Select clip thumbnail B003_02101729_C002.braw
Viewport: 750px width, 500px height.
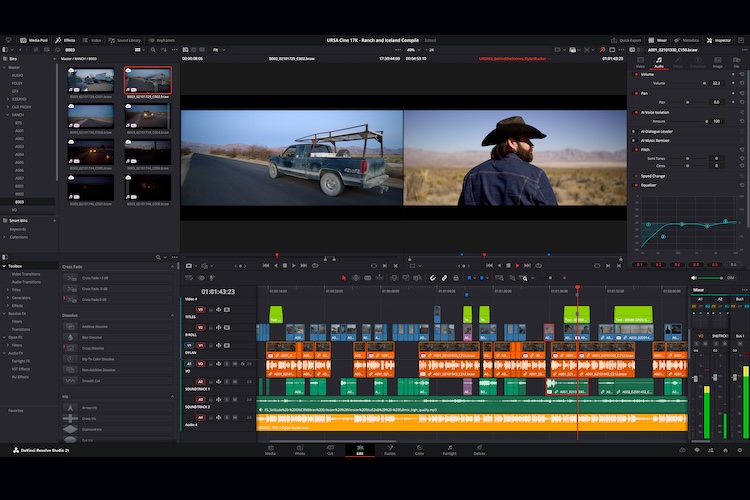(x=148, y=80)
